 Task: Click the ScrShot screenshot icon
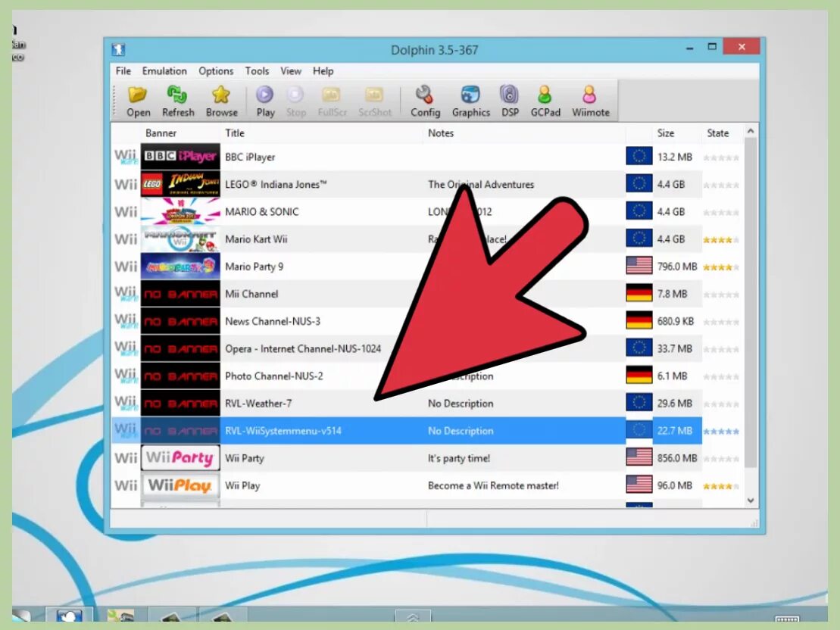pyautogui.click(x=374, y=101)
